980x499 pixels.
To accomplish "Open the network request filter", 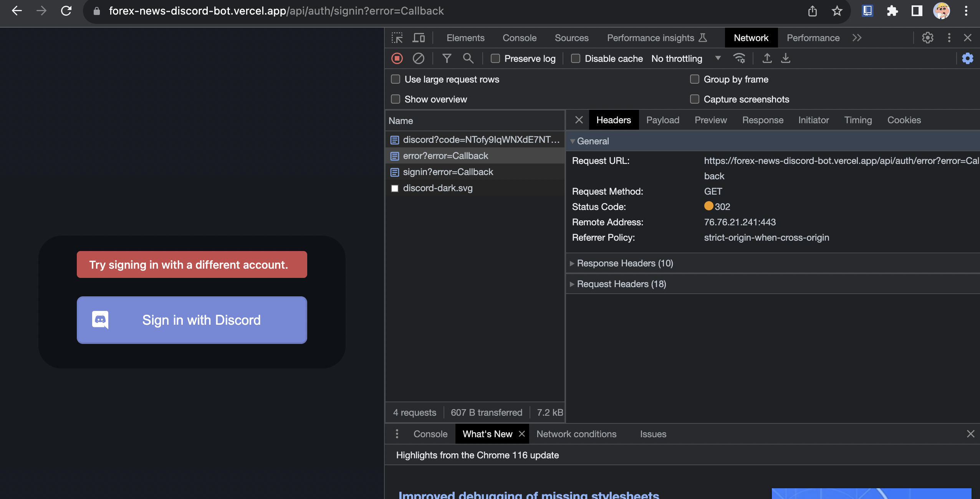I will (x=447, y=58).
